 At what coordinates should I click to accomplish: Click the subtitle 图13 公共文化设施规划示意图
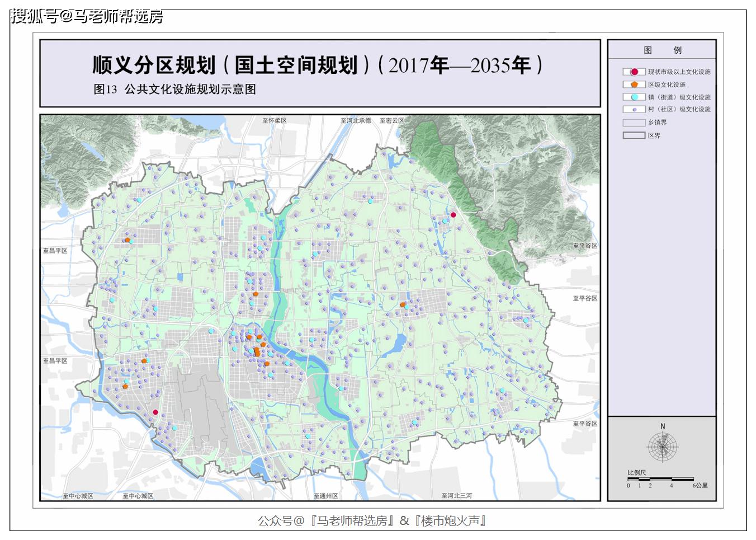(174, 89)
